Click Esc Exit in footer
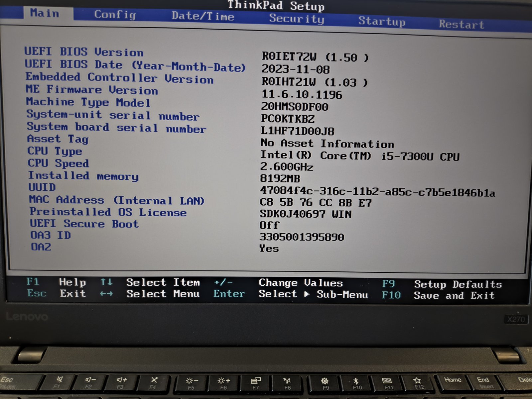Viewport: 532px width, 399px height. [x=57, y=293]
